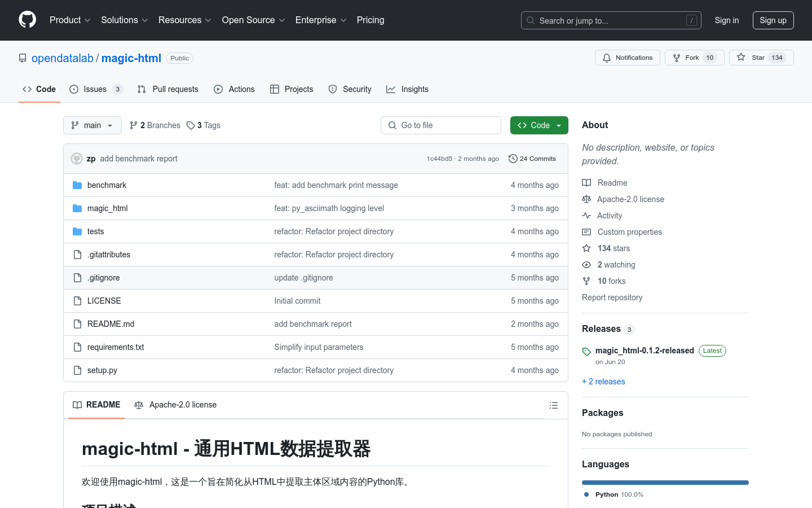Expand the main branch dropdown
Screen dimensions: 812x508
[92, 125]
